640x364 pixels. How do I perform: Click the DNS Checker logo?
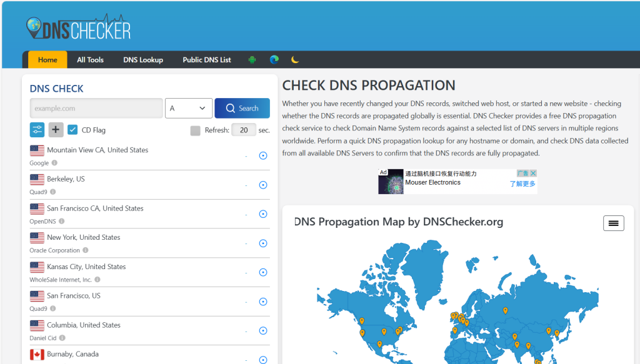coord(79,28)
